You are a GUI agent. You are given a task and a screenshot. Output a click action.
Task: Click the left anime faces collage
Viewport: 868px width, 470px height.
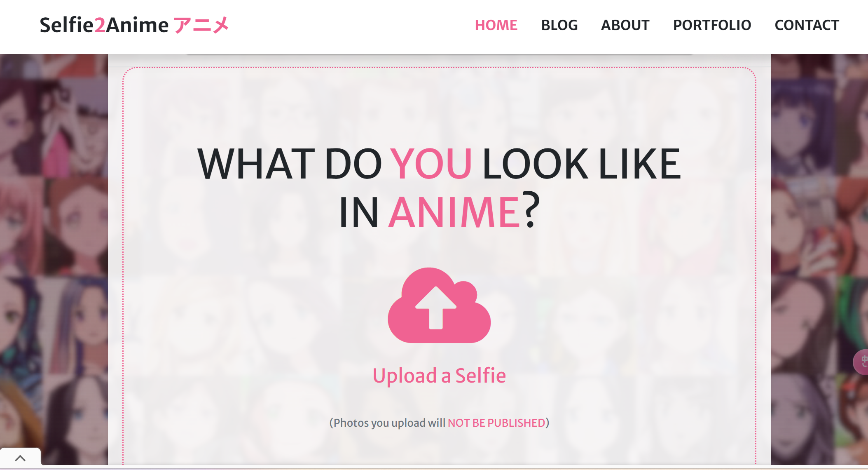[x=54, y=260]
